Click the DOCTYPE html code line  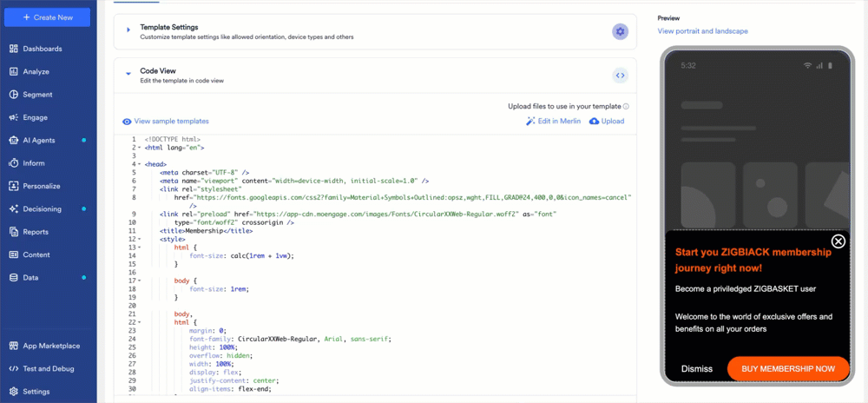[x=173, y=140]
